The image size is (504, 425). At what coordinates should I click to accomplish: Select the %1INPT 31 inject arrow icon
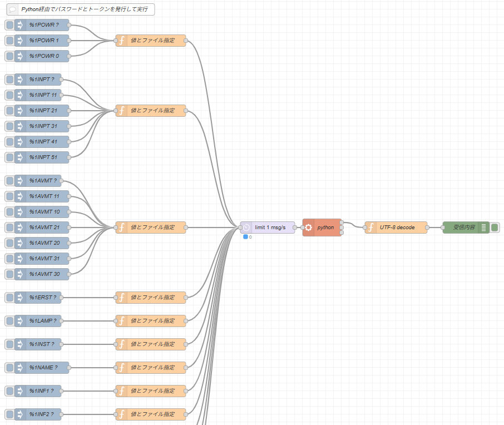(x=20, y=126)
